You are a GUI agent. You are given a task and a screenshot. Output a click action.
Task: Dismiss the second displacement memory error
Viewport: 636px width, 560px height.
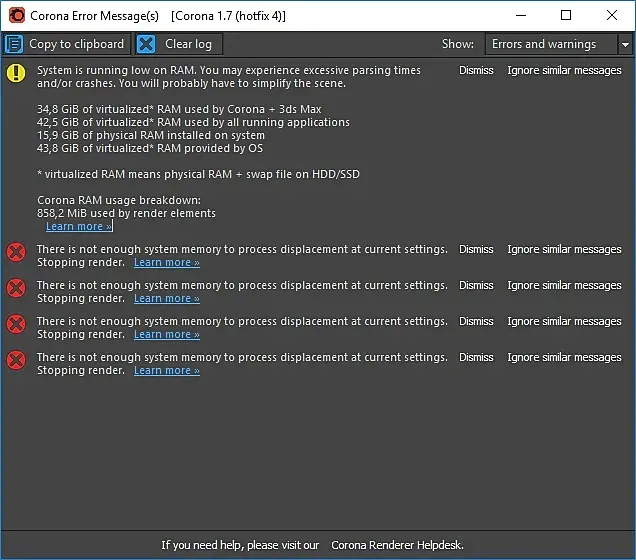476,285
